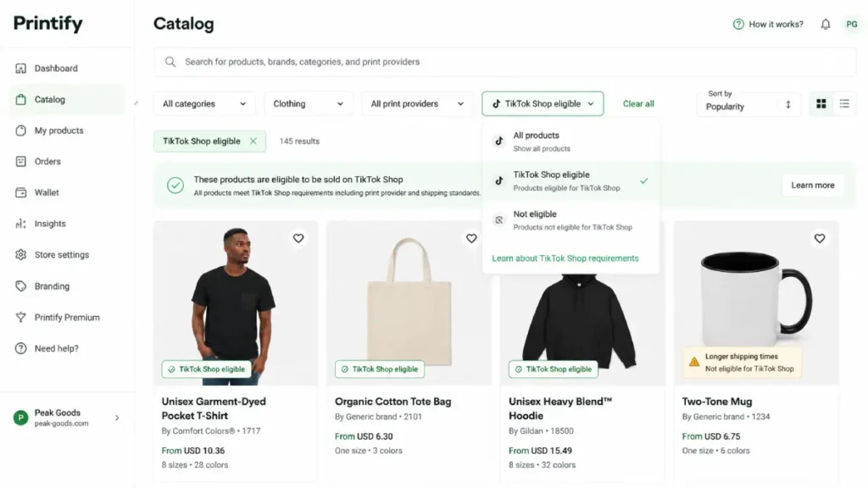Click TikTok Shop eligible badge on tote bag
The width and height of the screenshot is (868, 488).
(380, 369)
